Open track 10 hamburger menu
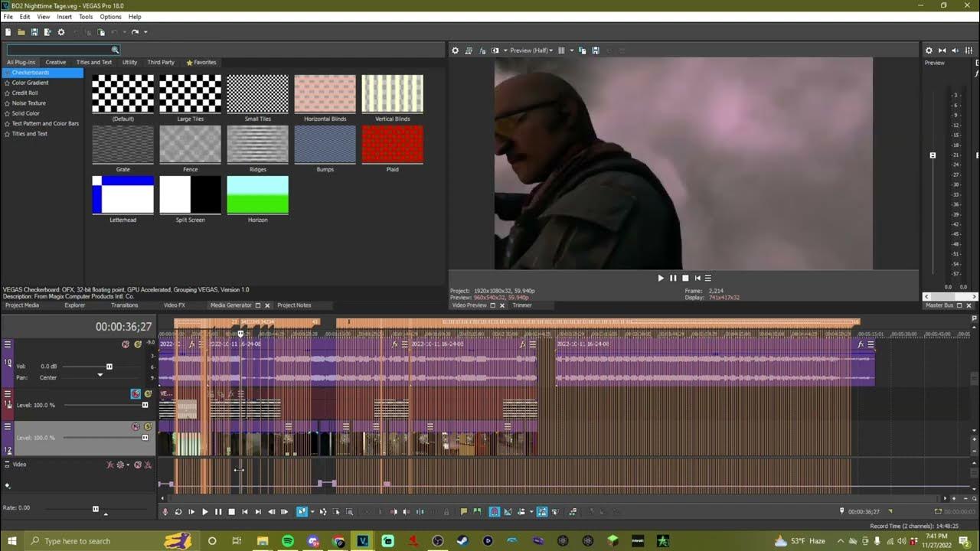Screen dimensions: 980x551 pos(8,344)
